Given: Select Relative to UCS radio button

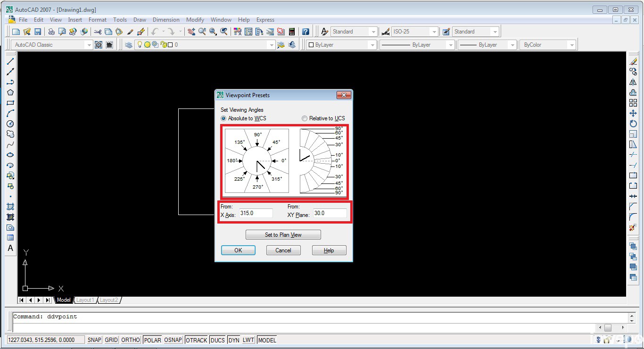Looking at the screenshot, I should click(x=305, y=118).
